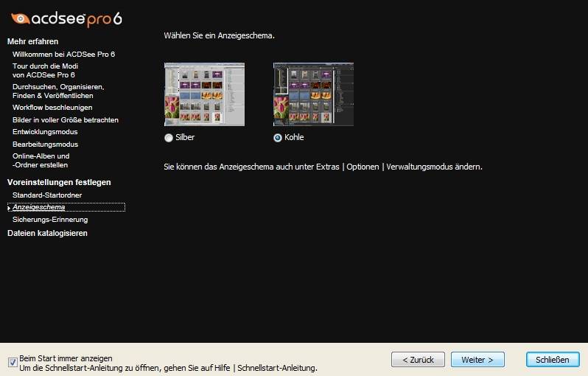Open 'Bilder in voller Größe betrachten'
The width and height of the screenshot is (588, 376).
(66, 120)
